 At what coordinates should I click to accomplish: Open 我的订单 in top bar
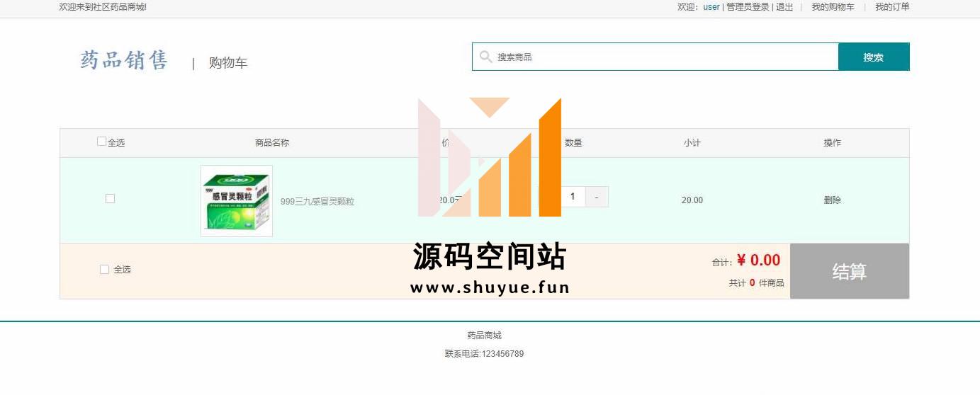(x=892, y=7)
